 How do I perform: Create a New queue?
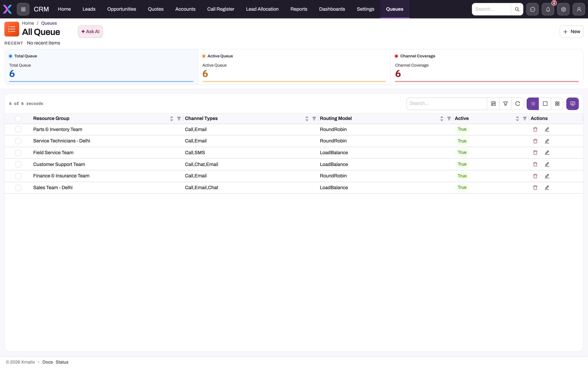pos(571,32)
